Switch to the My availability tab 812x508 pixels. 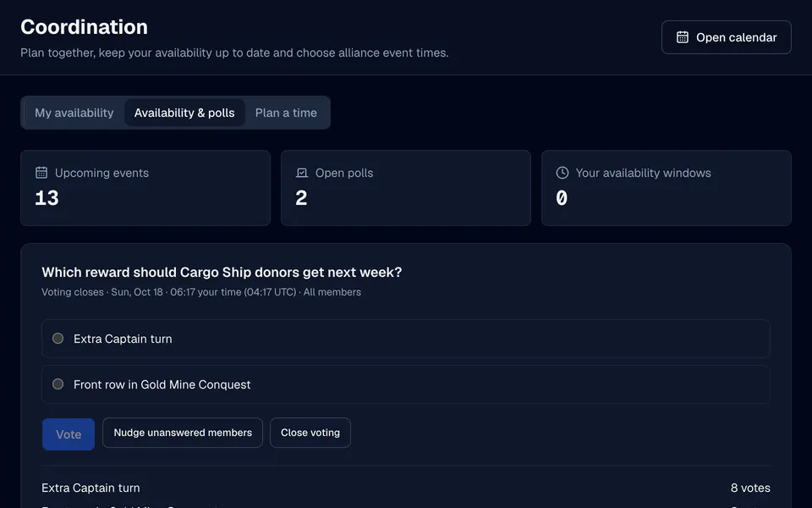[74, 113]
